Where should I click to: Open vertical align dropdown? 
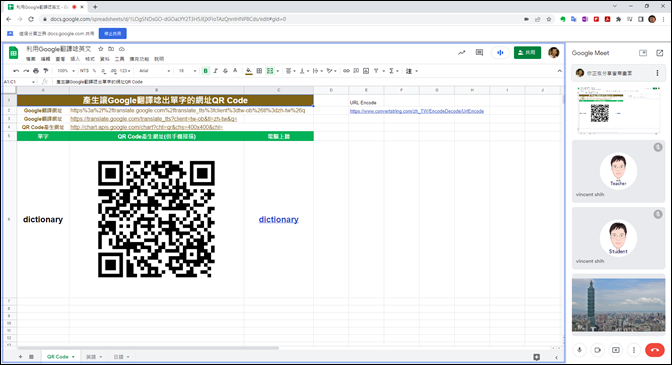pyautogui.click(x=304, y=71)
